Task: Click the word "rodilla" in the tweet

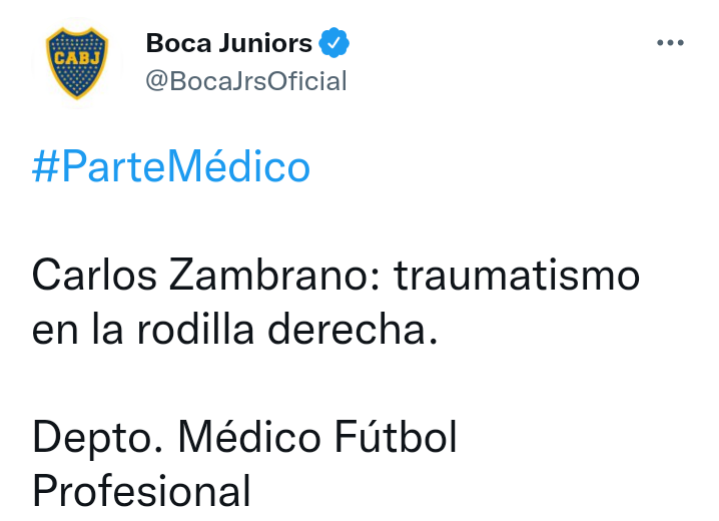Action: click(195, 329)
